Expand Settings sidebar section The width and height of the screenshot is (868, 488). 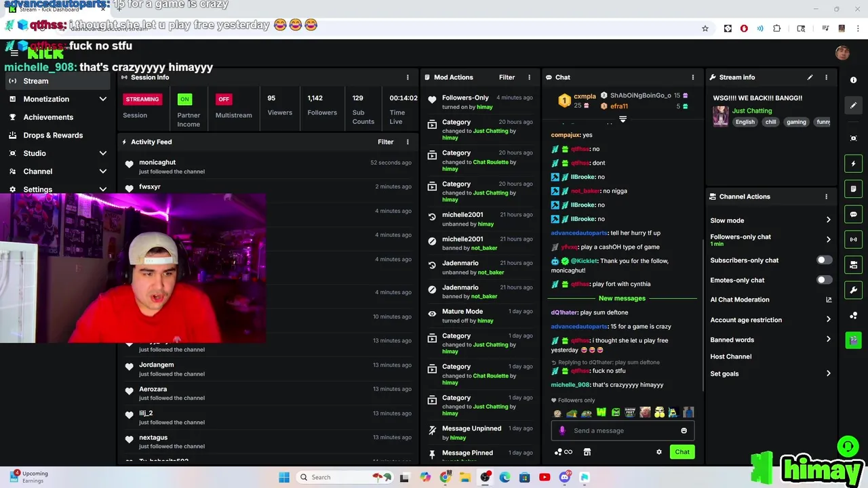[102, 190]
